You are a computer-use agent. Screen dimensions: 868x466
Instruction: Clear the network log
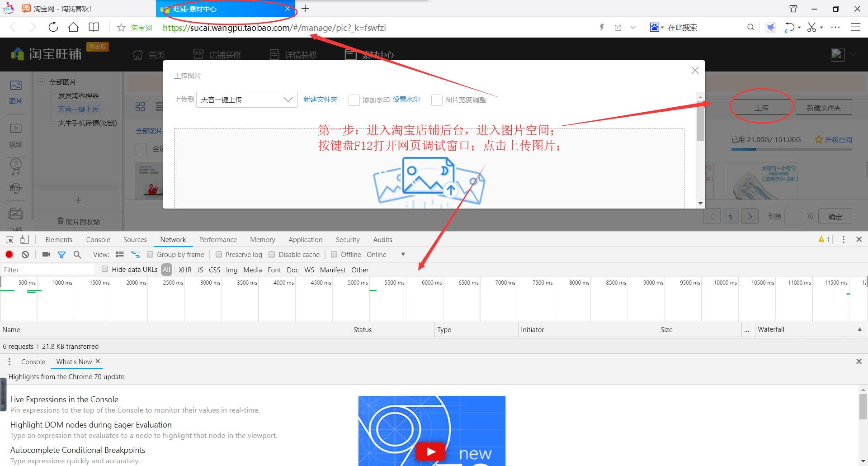click(x=25, y=255)
